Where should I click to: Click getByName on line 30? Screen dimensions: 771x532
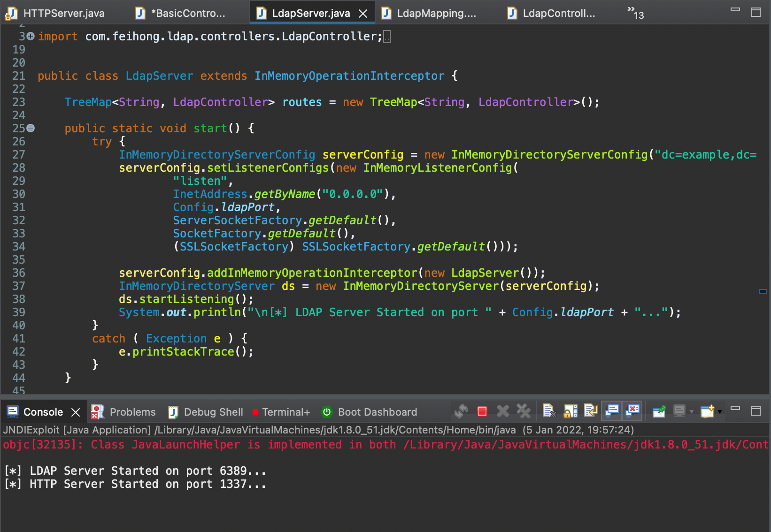click(285, 194)
